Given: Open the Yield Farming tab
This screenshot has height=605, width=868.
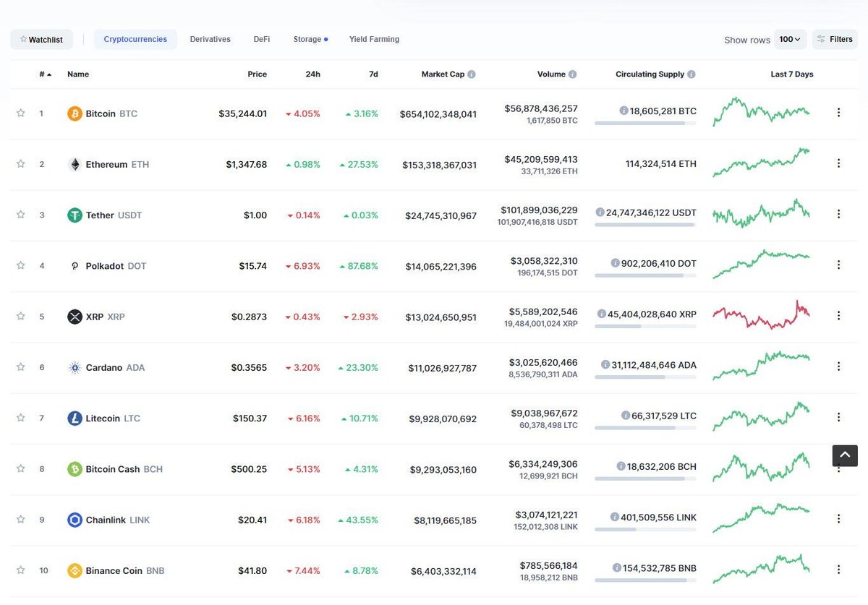Looking at the screenshot, I should (374, 39).
